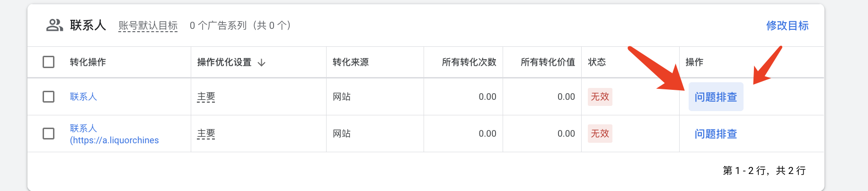Click 问题排查 in the first row
This screenshot has height=191, width=868.
coord(716,97)
